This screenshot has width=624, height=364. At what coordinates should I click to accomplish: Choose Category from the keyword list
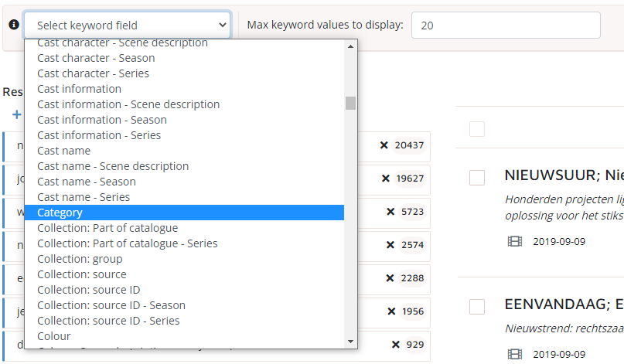tap(184, 213)
